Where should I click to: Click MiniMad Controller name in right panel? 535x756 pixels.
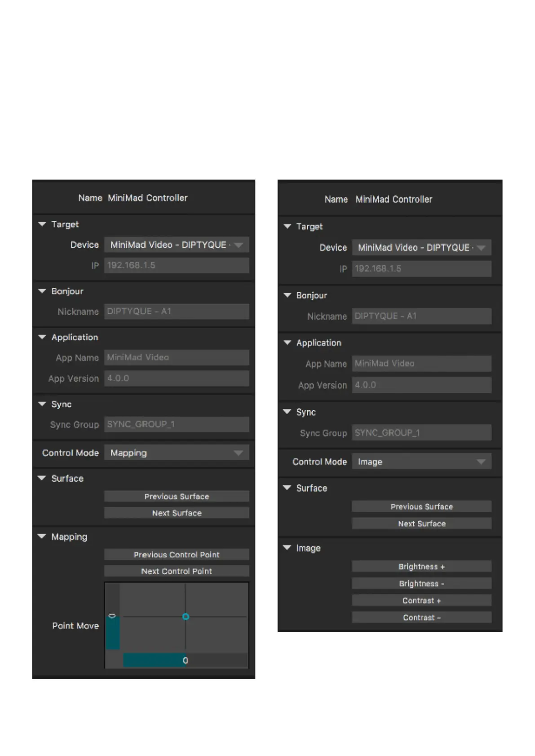(394, 199)
